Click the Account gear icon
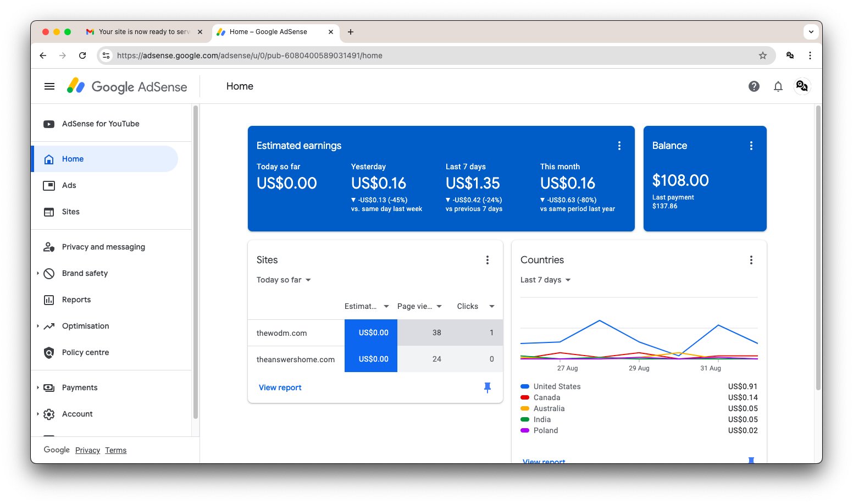853x504 pixels. pos(49,414)
